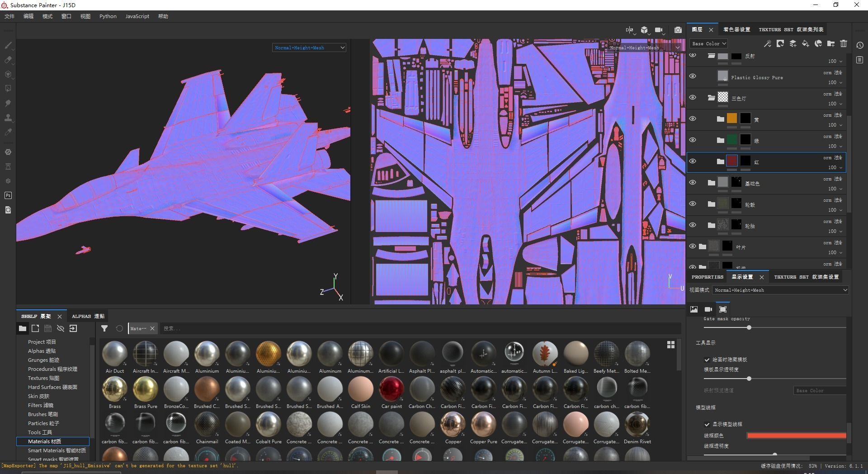Add a mask to the selected layer
Screen dimensions: 868x474
click(780, 43)
